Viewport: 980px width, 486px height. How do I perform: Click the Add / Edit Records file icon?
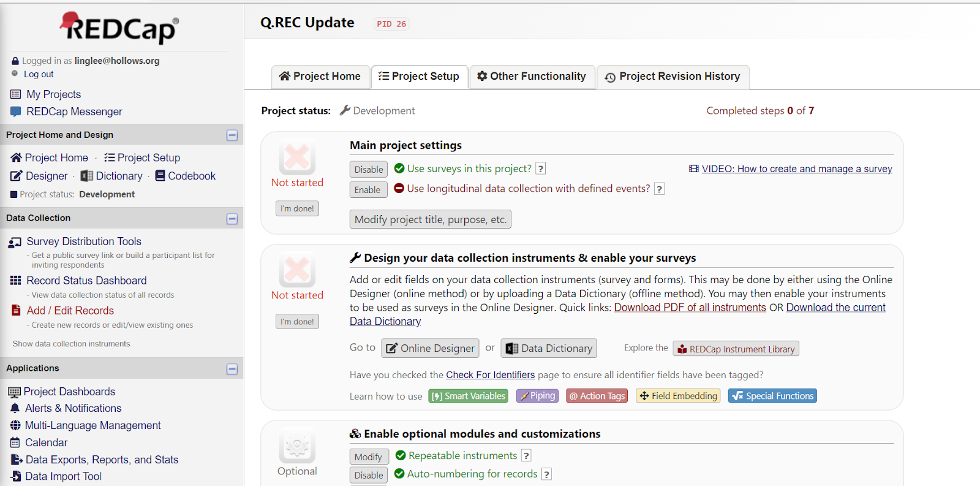[x=16, y=310]
